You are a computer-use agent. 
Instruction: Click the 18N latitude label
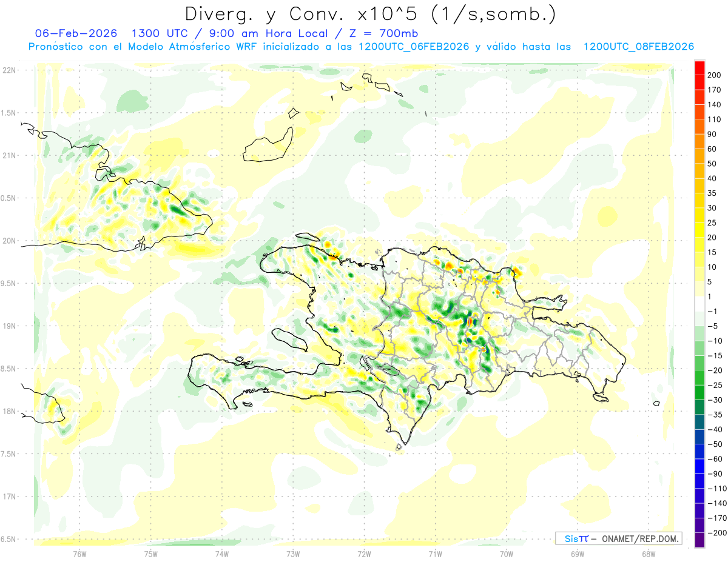tap(9, 412)
